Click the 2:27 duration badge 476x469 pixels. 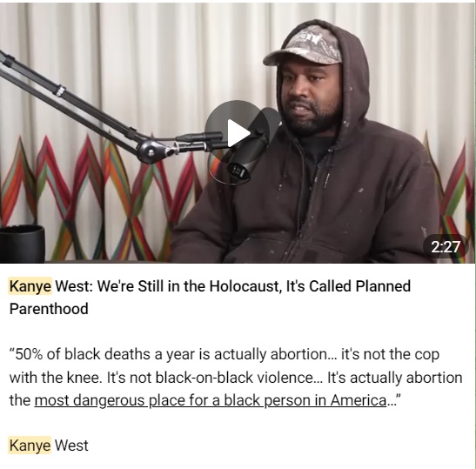[446, 247]
